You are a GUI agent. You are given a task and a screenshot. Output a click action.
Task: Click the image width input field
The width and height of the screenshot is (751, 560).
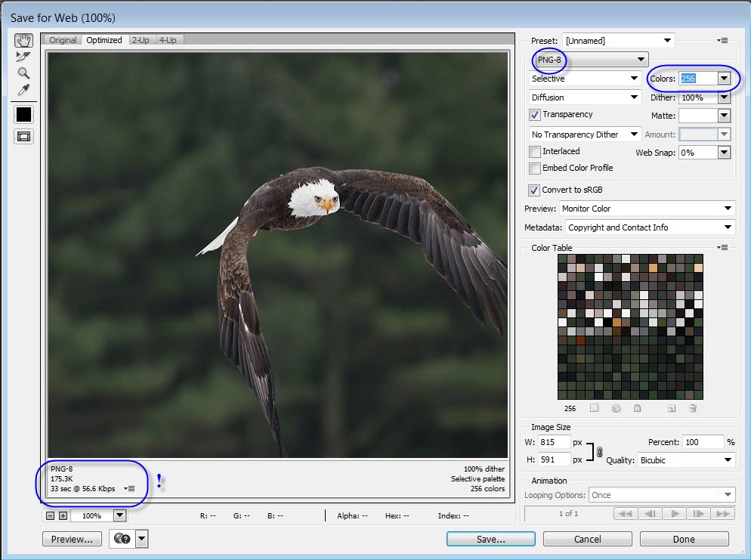coord(555,442)
